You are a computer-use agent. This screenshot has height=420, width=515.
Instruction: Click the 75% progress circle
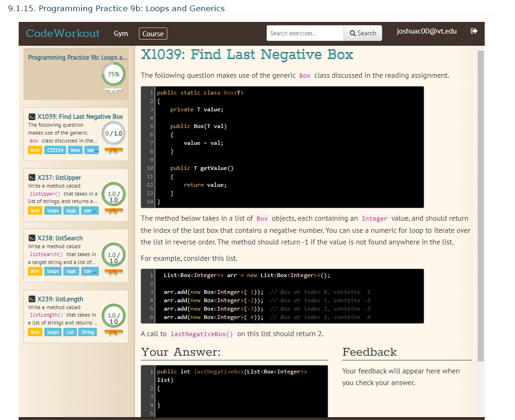(114, 75)
